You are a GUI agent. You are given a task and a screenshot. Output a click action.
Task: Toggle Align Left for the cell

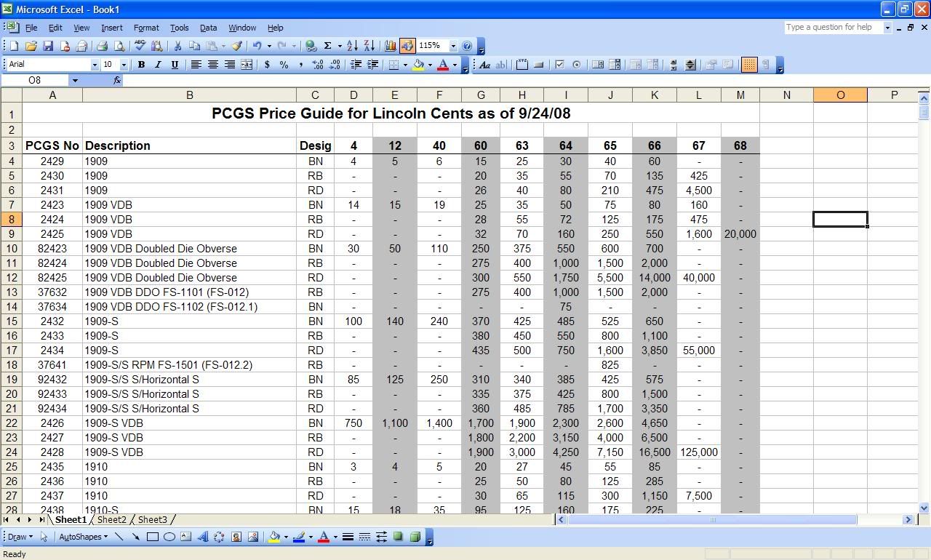coord(196,65)
